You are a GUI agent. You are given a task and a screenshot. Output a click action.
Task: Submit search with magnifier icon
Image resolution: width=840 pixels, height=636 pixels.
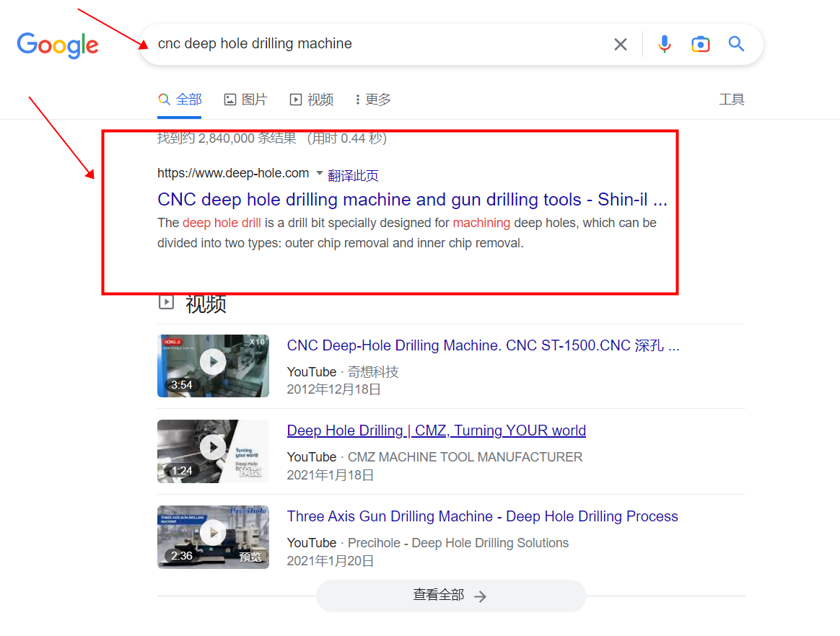737,44
